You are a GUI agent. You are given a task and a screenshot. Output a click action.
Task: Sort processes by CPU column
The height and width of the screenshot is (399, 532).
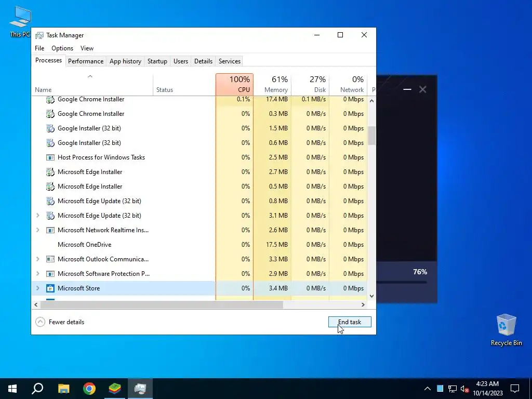234,85
